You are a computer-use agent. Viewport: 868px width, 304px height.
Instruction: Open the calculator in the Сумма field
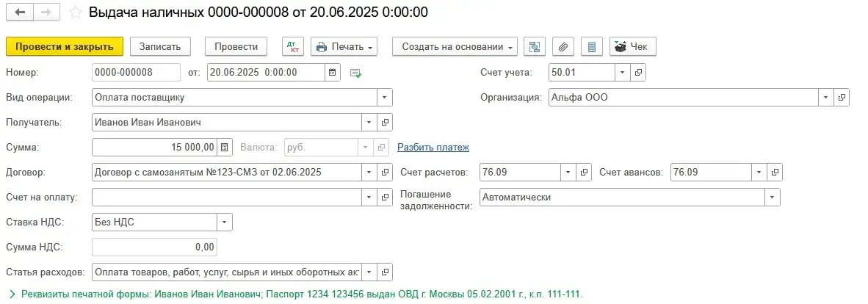coord(225,148)
